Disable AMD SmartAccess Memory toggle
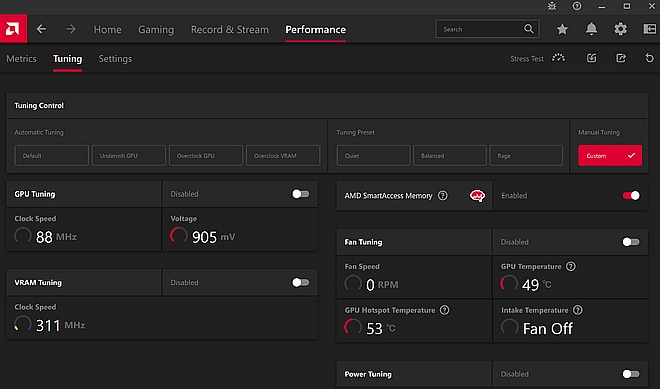Image resolution: width=660 pixels, height=389 pixels. click(x=631, y=195)
